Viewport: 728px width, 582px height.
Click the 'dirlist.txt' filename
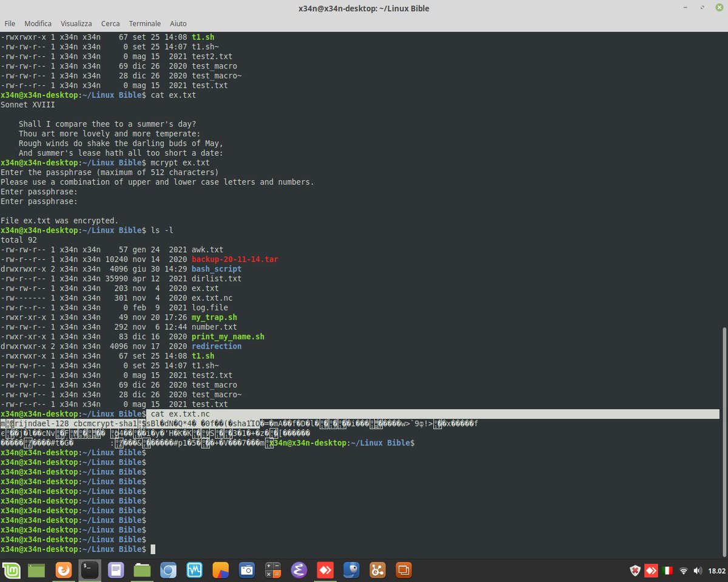click(217, 279)
